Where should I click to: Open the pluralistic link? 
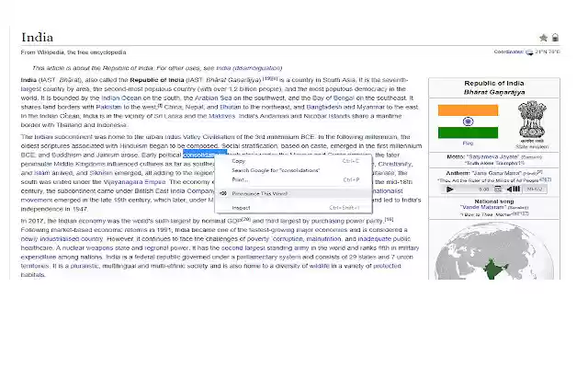click(85, 266)
